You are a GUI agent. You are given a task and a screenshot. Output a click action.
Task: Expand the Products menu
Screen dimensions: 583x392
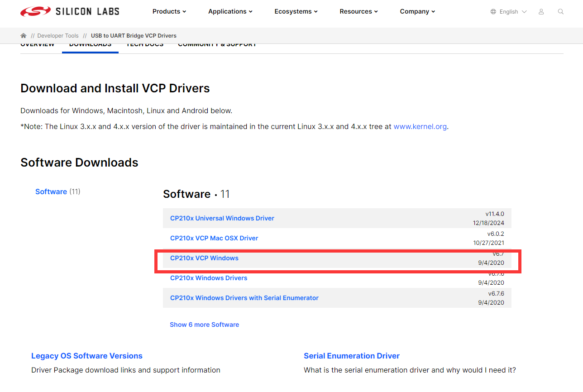point(169,12)
